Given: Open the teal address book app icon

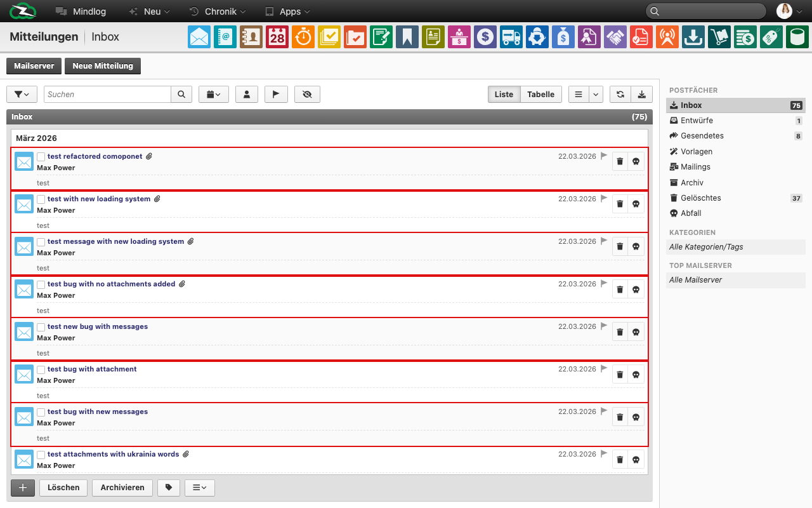Looking at the screenshot, I should click(225, 37).
